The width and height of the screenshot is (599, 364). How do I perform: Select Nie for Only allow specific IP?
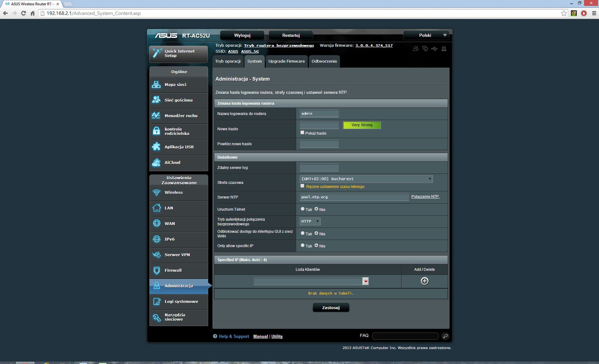pos(316,246)
